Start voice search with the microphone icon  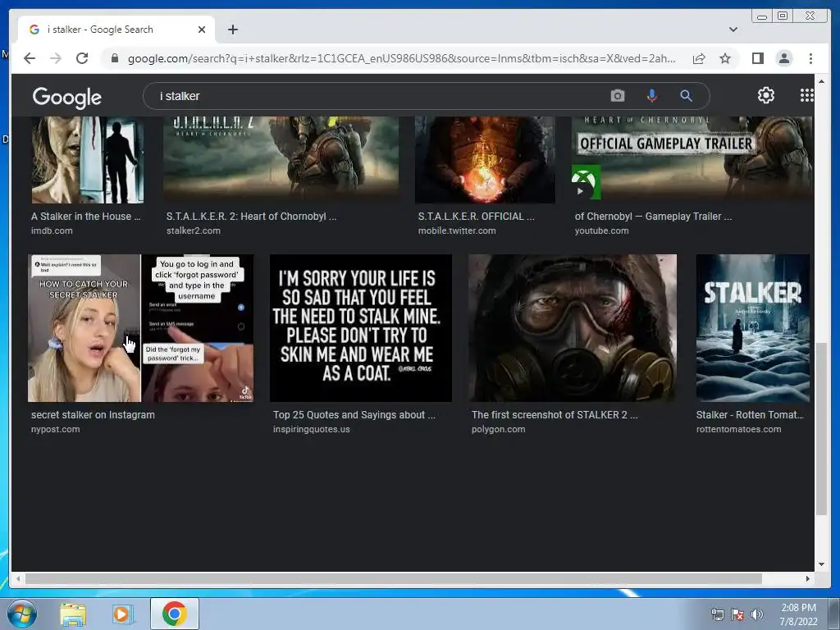point(651,96)
